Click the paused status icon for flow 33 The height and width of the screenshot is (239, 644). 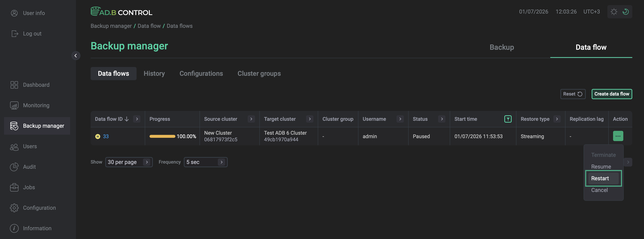[x=98, y=137]
